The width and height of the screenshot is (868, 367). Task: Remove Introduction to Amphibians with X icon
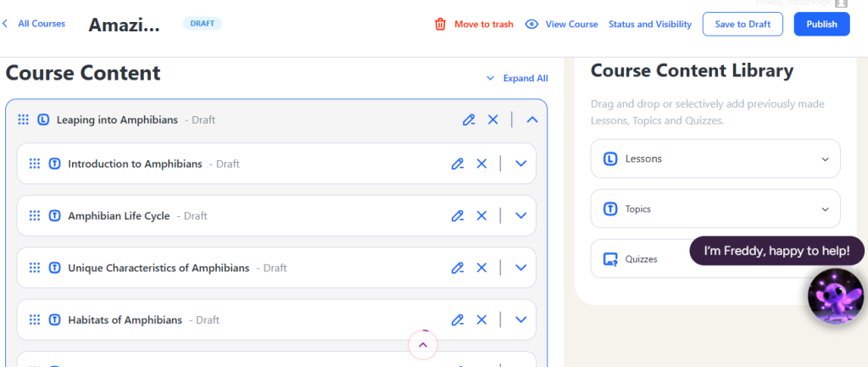[481, 164]
